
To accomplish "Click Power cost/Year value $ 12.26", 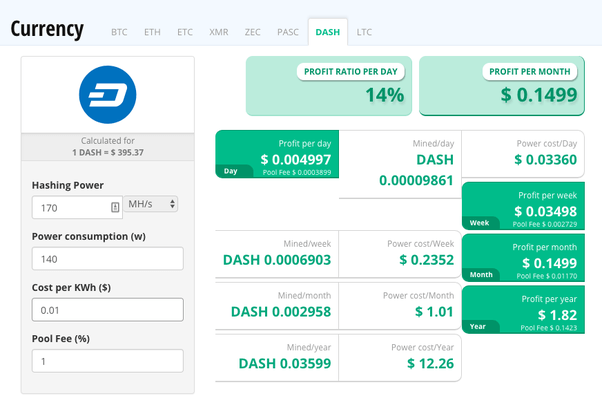I will (x=430, y=364).
